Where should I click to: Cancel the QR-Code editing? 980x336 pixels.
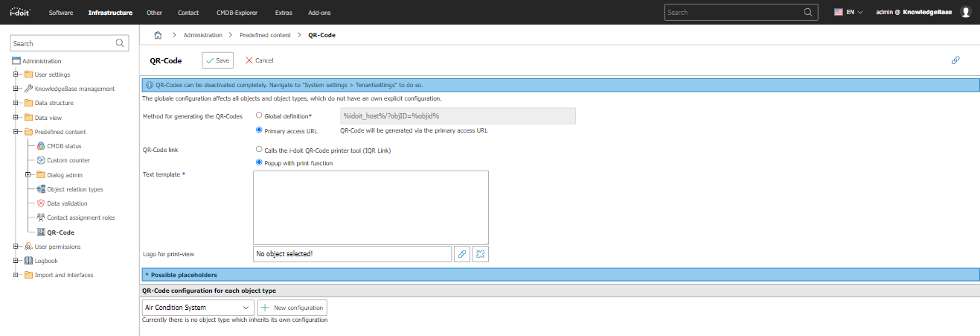point(259,60)
